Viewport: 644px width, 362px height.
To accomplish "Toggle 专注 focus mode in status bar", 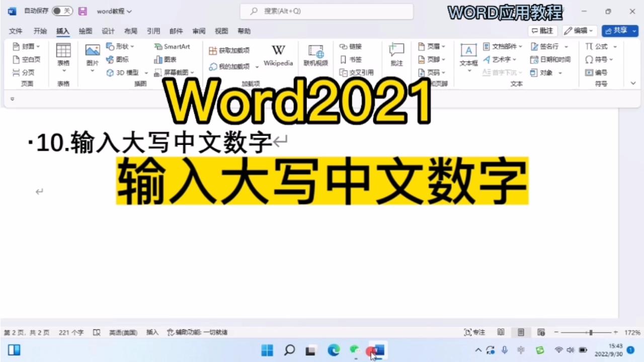I will (x=473, y=332).
